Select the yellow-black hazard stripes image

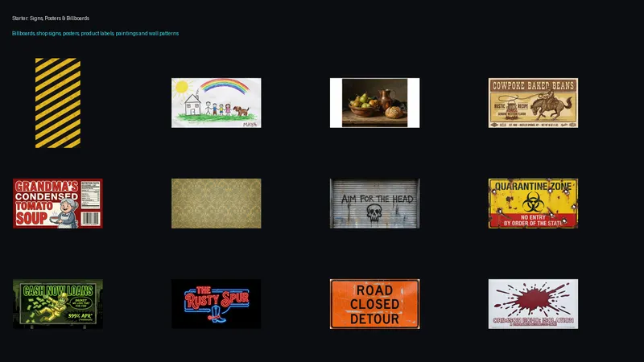click(58, 103)
